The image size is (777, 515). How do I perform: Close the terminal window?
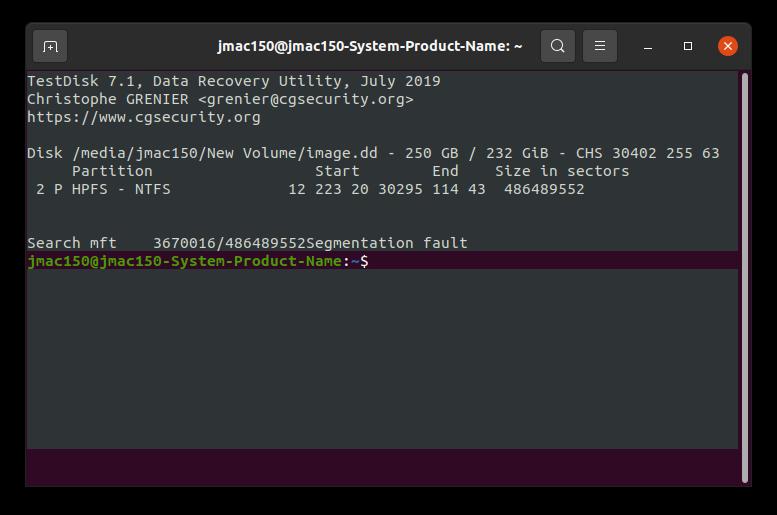coord(728,46)
